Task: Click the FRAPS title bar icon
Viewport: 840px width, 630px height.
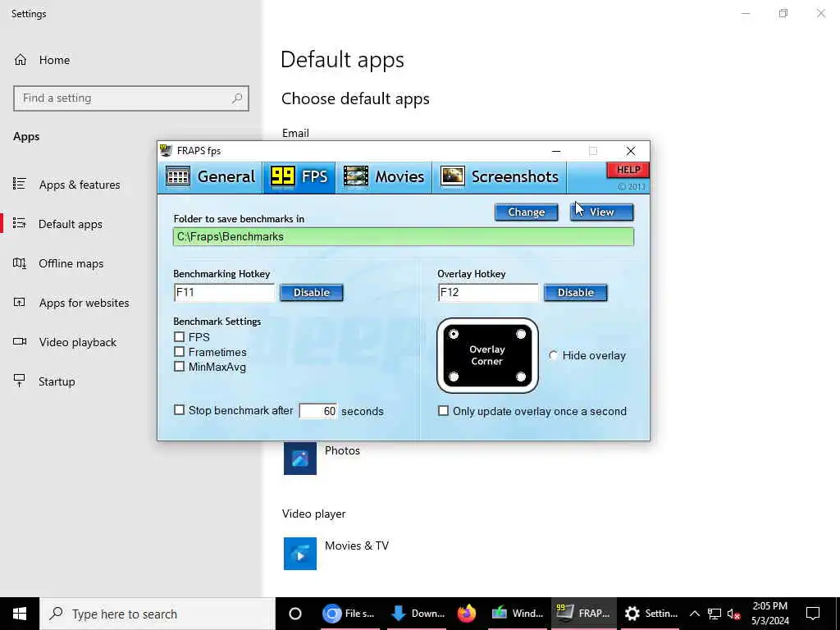Action: 166,151
